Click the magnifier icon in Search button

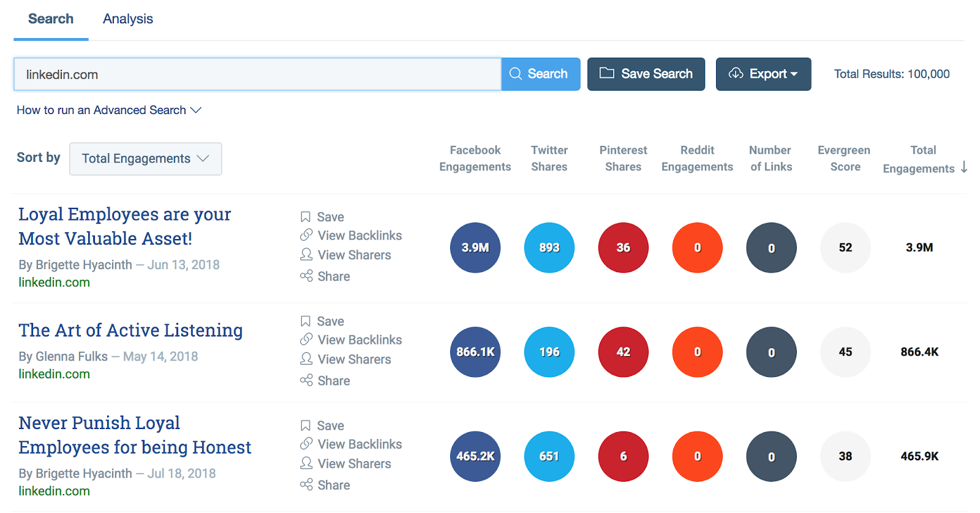pyautogui.click(x=516, y=74)
